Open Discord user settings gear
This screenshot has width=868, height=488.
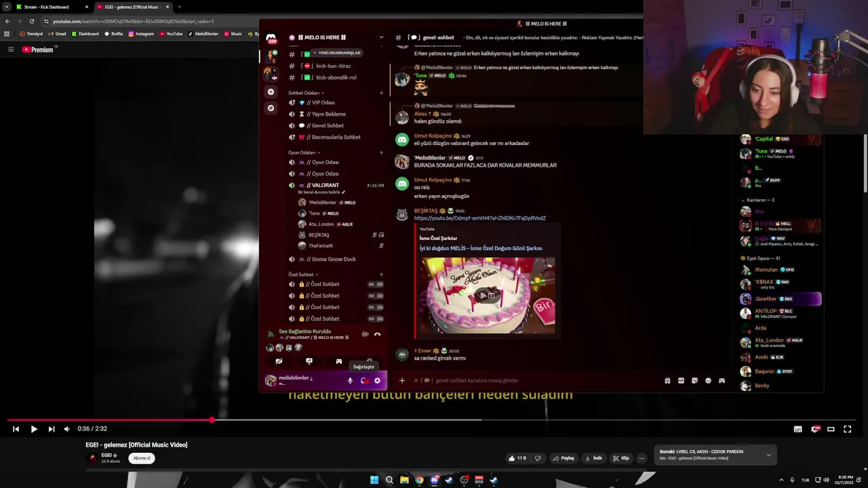tap(378, 381)
